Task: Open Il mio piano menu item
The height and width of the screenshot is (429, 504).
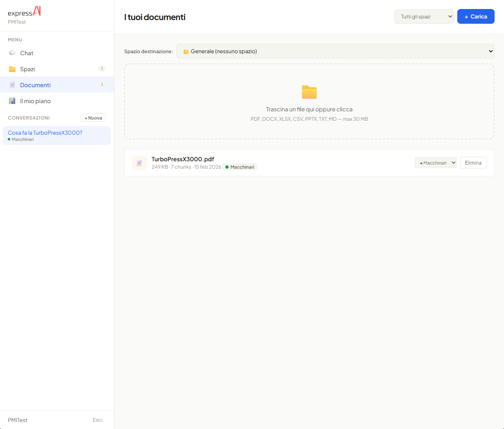Action: (35, 101)
